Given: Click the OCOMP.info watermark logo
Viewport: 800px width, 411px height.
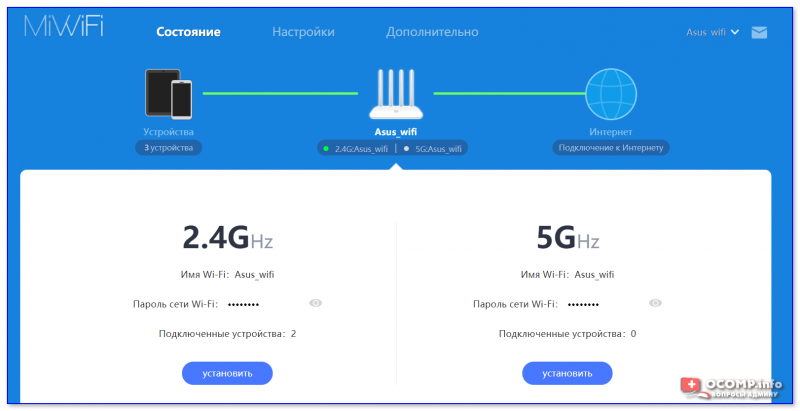Looking at the screenshot, I should tap(732, 388).
